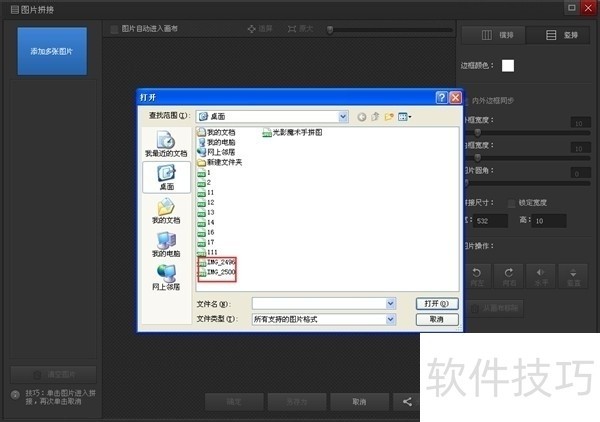The image size is (600, 422).
Task: Select 我最近的文档 in places bar
Action: click(x=166, y=144)
